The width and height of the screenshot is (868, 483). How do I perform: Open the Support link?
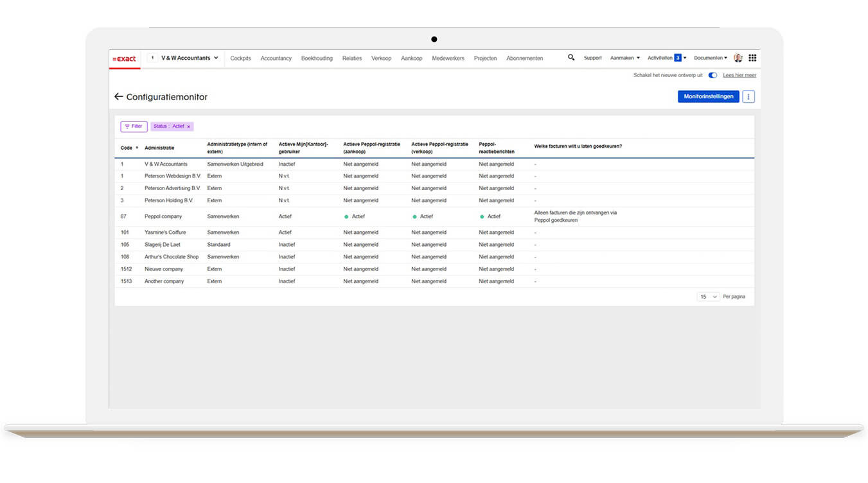coord(592,58)
